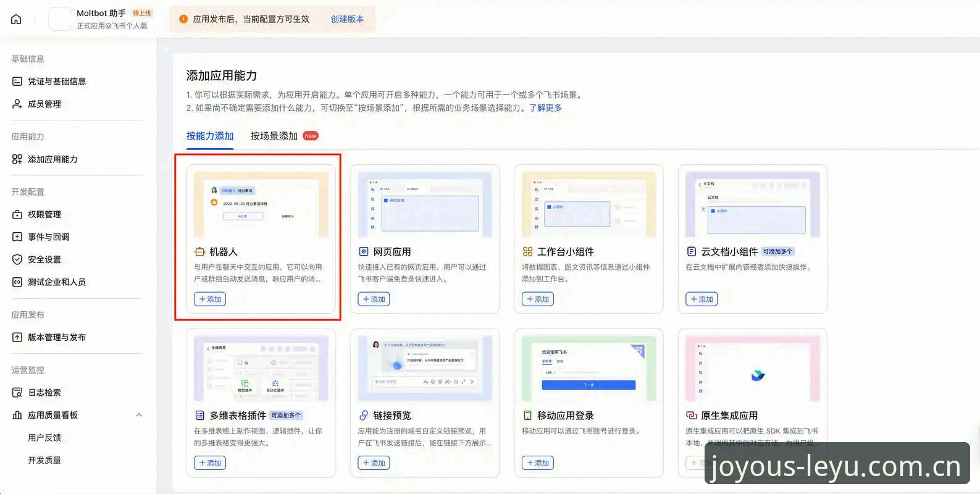
Task: Click the 机器人 preview thumbnail
Action: pos(261,204)
